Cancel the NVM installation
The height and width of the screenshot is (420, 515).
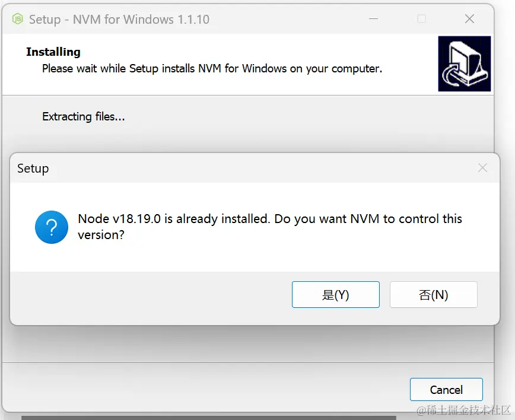point(446,390)
